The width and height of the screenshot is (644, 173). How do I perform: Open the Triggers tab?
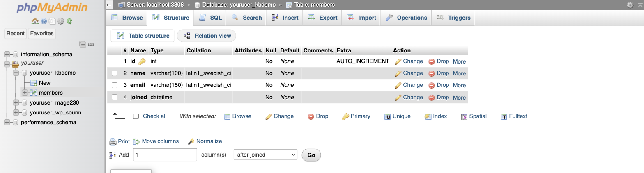(453, 18)
